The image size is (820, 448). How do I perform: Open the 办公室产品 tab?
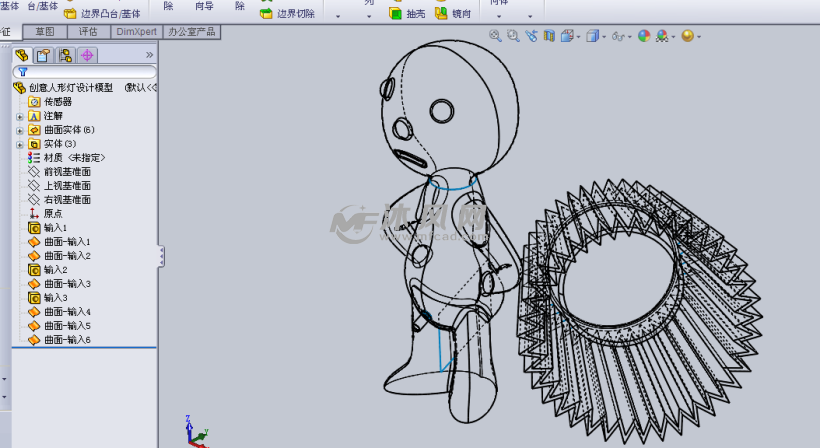pos(191,32)
